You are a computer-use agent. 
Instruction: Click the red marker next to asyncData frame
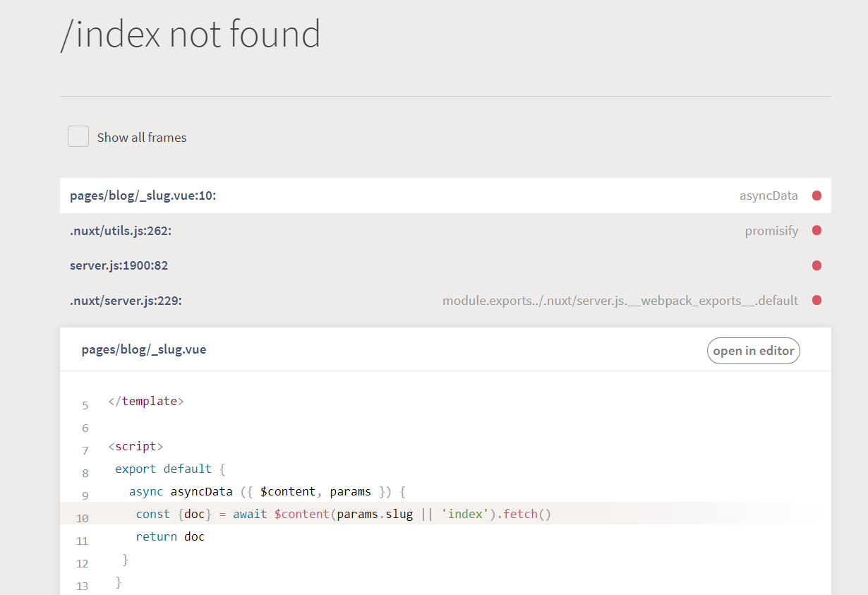[816, 196]
